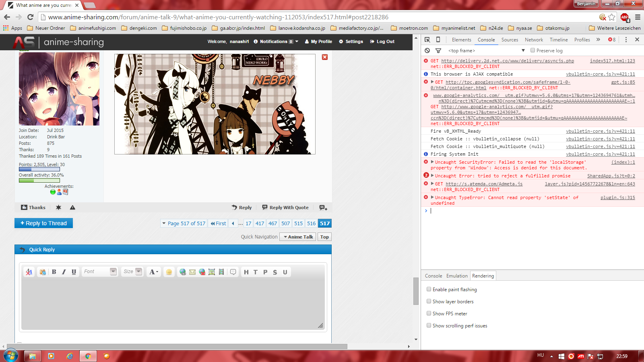Viewport: 644px width, 362px height.
Task: Open Internet Explorer from the taskbar
Action: click(70, 356)
